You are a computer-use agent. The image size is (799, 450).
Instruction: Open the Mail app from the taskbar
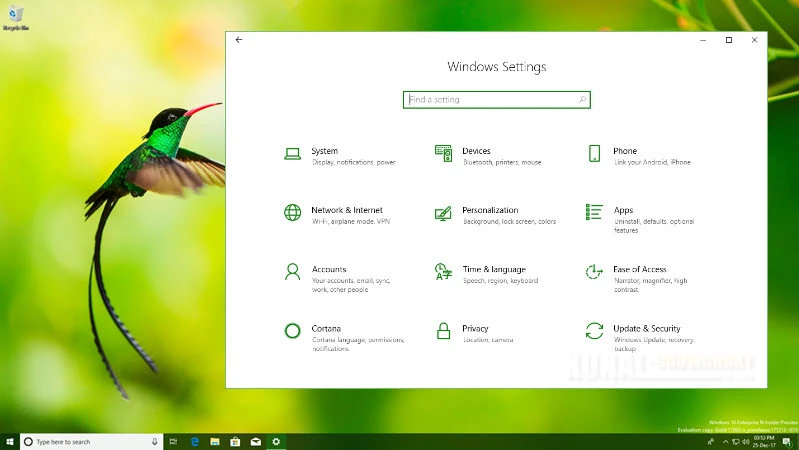pos(256,442)
